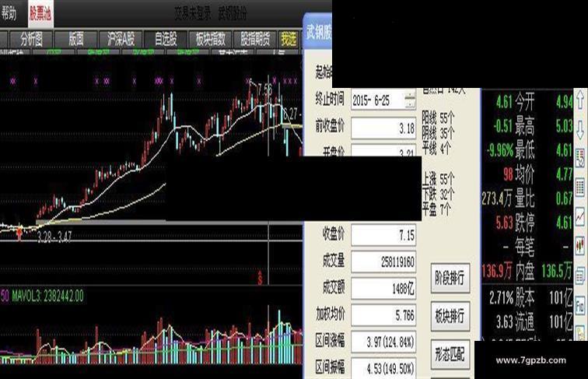The height and width of the screenshot is (379, 588).
Task: Open the 沪深A股 tab
Action: (x=121, y=39)
